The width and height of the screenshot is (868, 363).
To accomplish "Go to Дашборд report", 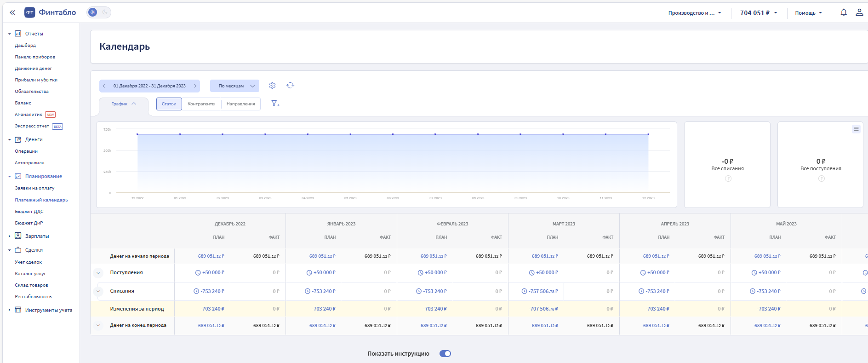I will click(x=25, y=46).
